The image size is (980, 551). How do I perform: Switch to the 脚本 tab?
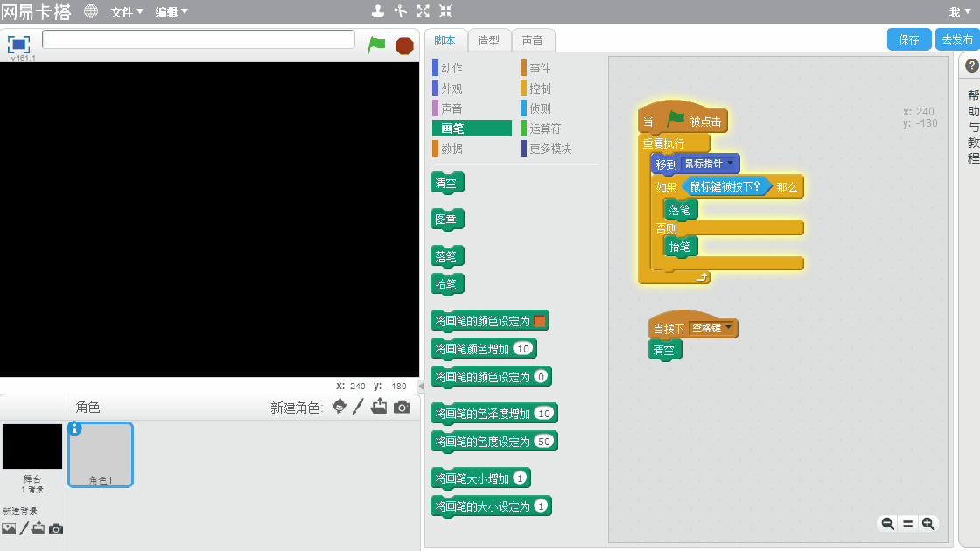[445, 40]
